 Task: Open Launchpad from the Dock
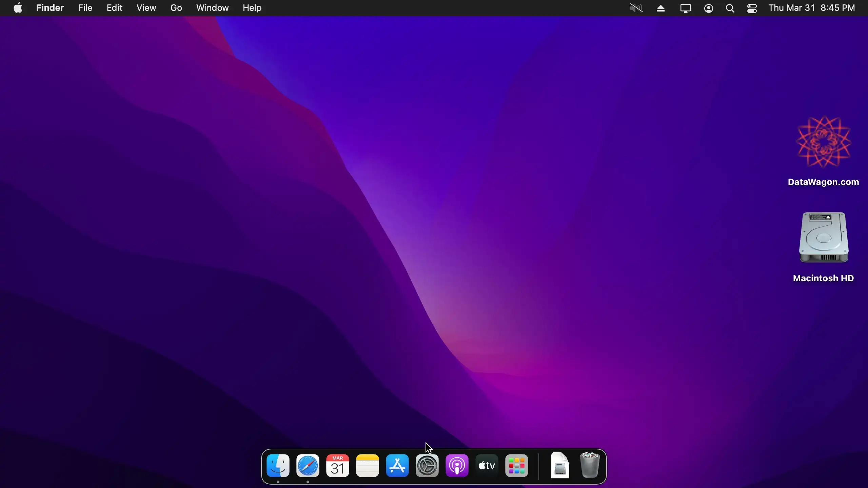(516, 466)
